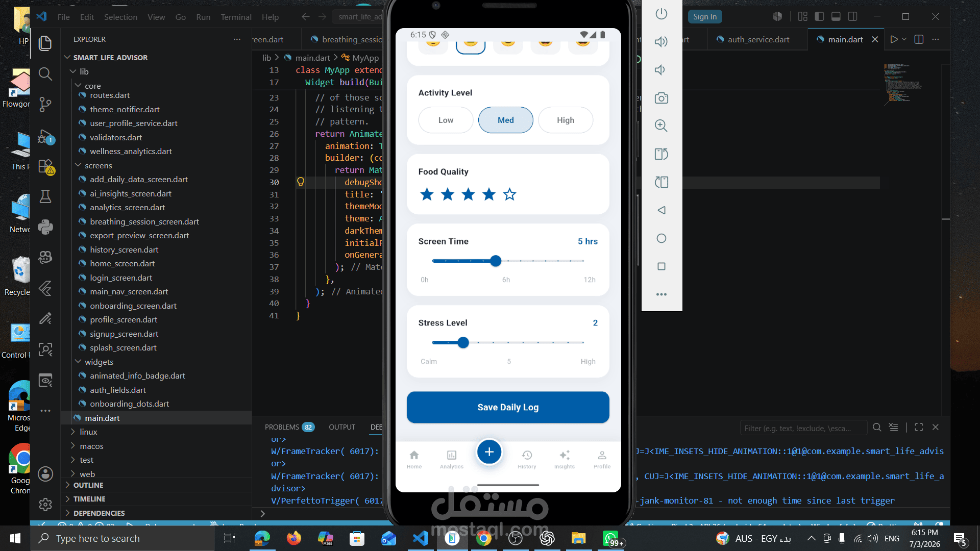Open the Search view in activity bar

tap(45, 74)
